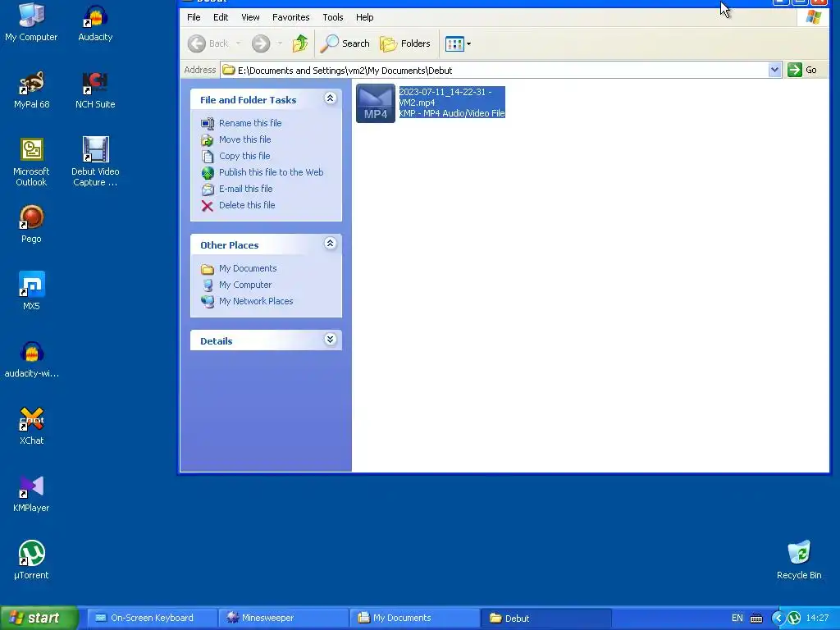Screen dimensions: 840x630
Task: Open the File menu
Action: click(194, 17)
